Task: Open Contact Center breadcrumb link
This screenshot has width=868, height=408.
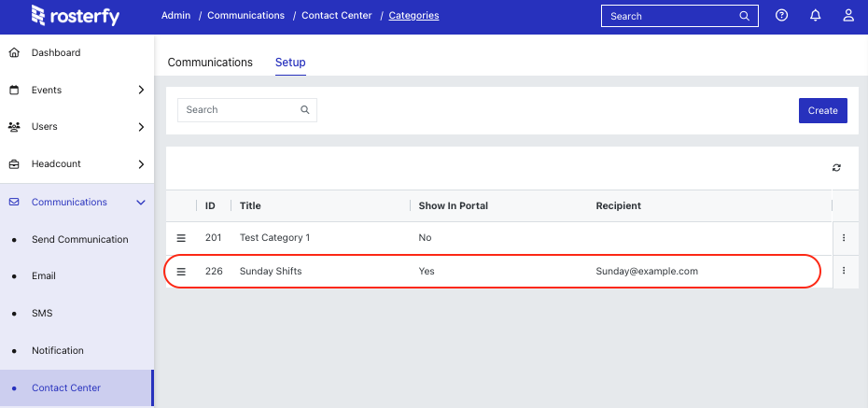Action: tap(337, 16)
